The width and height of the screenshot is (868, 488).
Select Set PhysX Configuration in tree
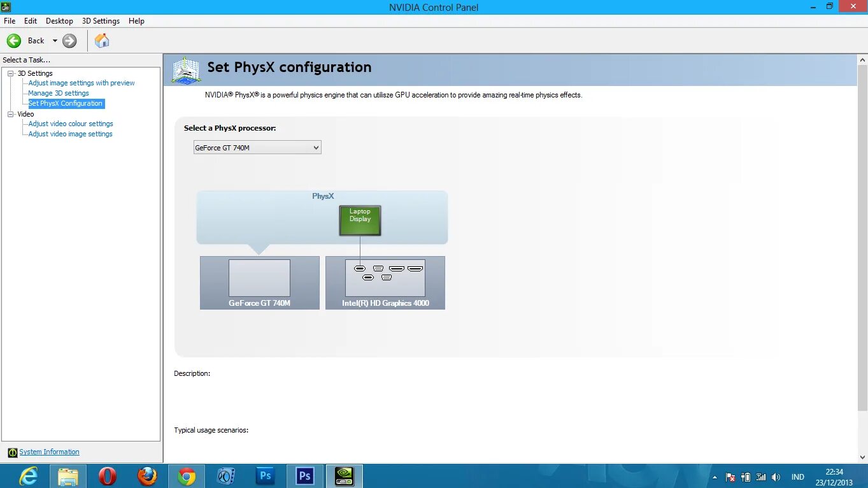coord(66,103)
